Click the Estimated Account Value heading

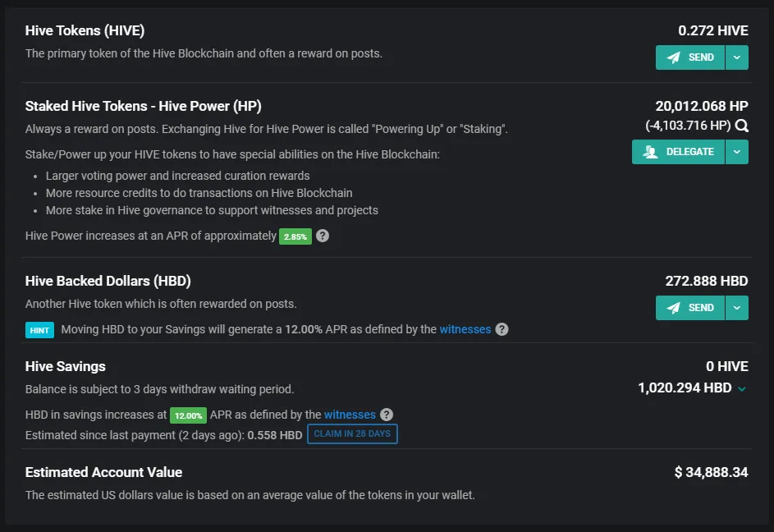coord(103,472)
